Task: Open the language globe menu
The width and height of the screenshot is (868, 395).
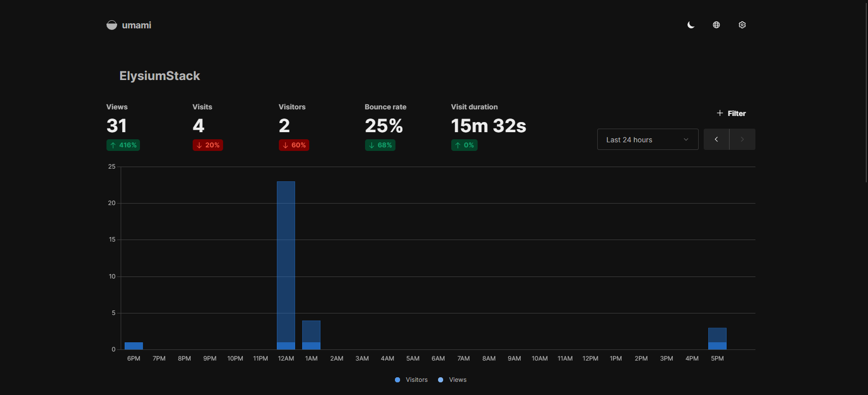Action: [716, 25]
